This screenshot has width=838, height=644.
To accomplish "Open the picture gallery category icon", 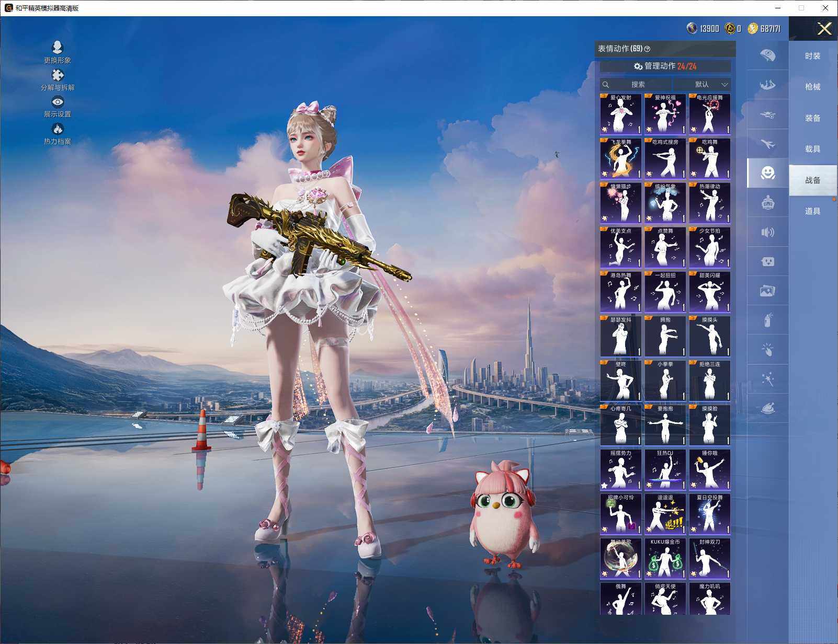I will point(767,291).
